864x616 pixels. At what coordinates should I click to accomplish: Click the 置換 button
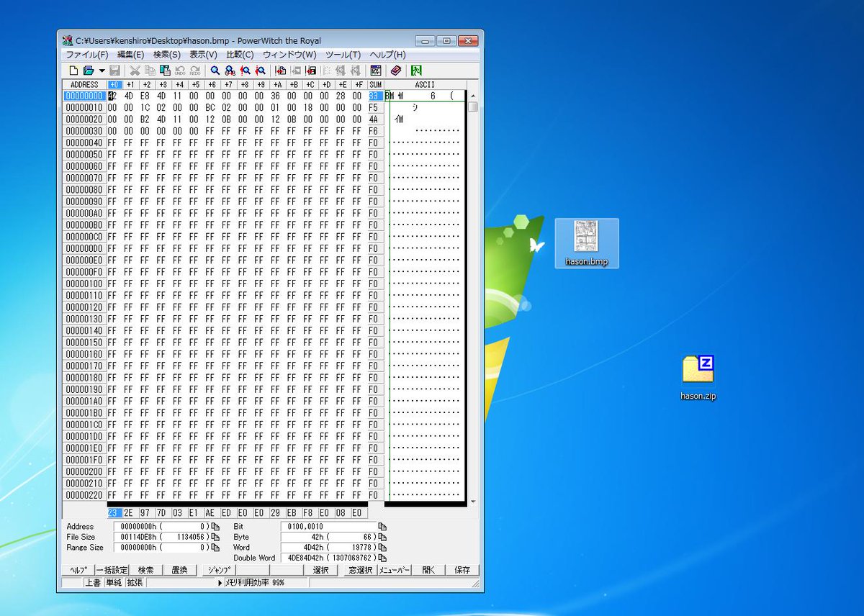[x=180, y=570]
